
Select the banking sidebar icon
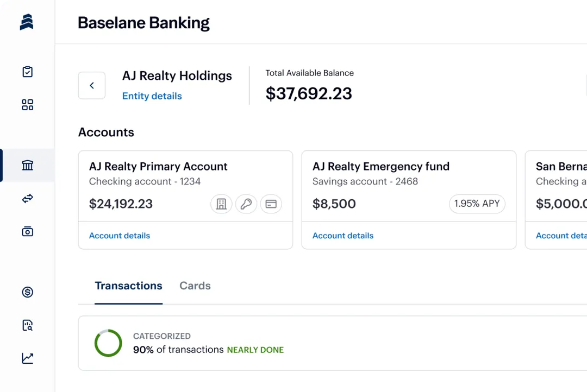coord(28,166)
